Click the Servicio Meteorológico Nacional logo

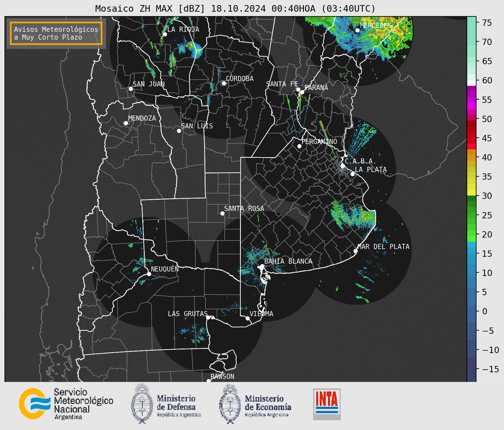(x=66, y=404)
